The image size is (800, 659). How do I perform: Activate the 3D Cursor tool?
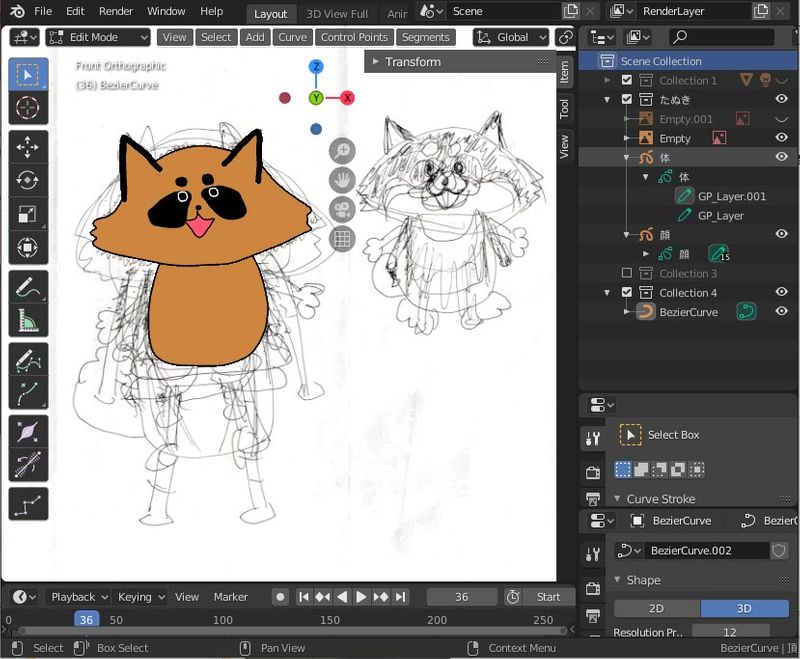(x=28, y=108)
